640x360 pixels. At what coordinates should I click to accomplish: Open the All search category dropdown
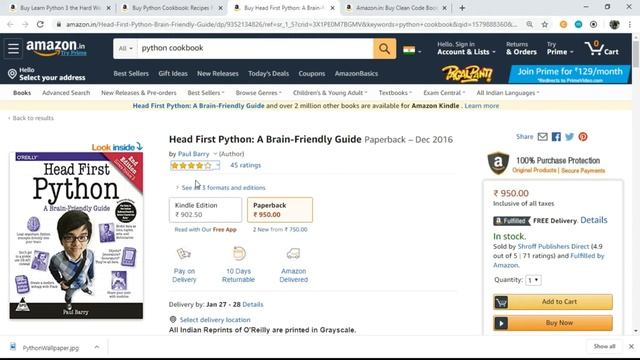pos(125,49)
